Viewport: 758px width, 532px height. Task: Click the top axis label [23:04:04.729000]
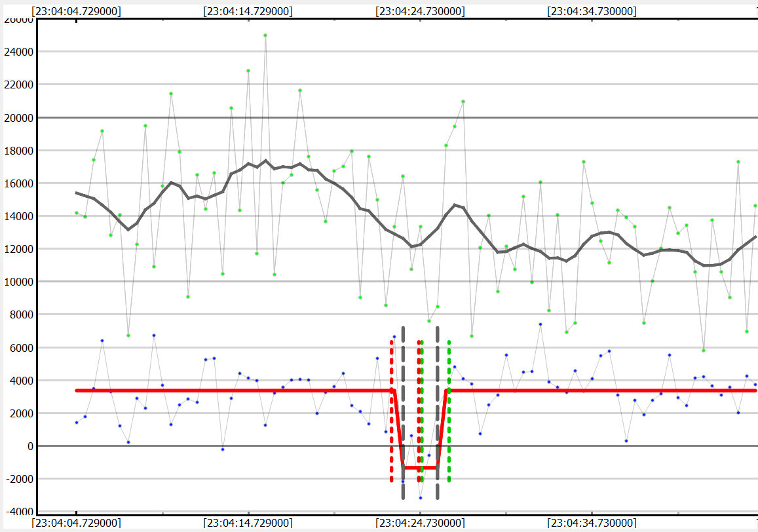[x=77, y=11]
